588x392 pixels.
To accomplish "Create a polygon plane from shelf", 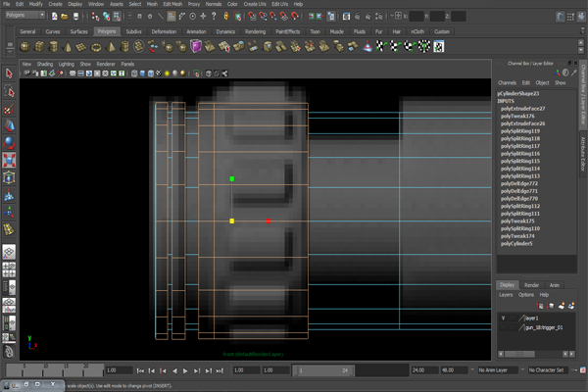I will 81,46.
